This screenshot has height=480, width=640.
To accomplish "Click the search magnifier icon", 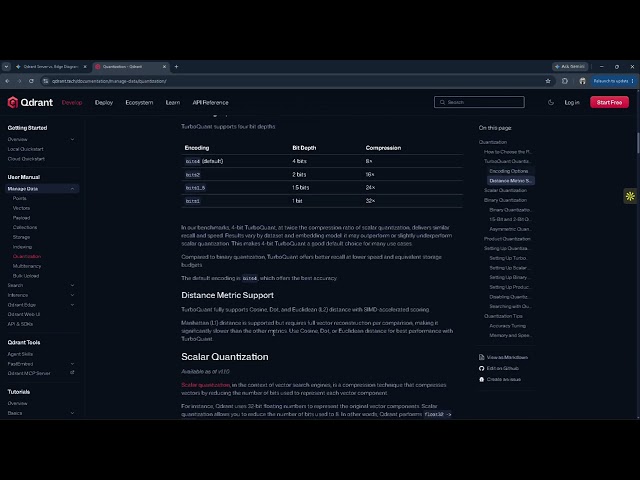I will (442, 102).
